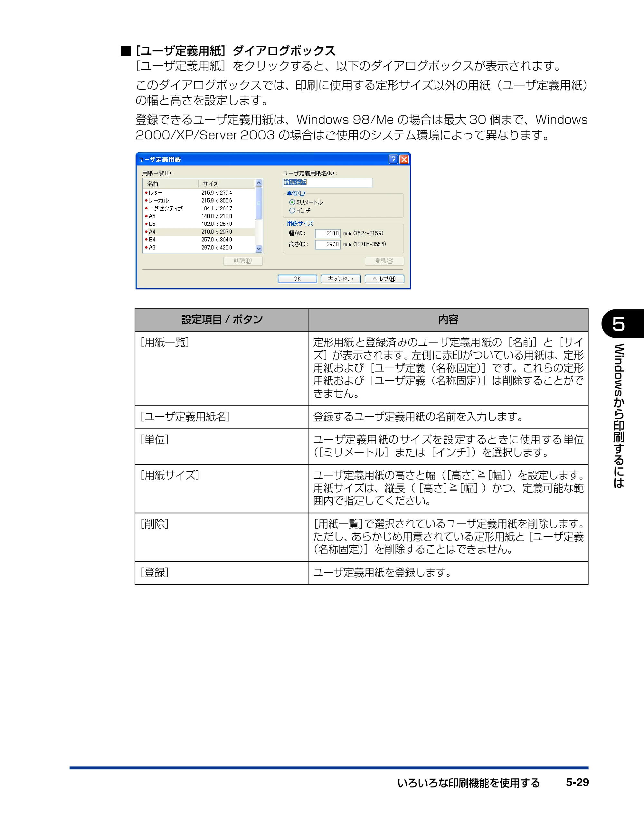Click the ユーザ定義用紙名 input field
Image resolution: width=644 pixels, height=828 pixels.
(x=328, y=182)
